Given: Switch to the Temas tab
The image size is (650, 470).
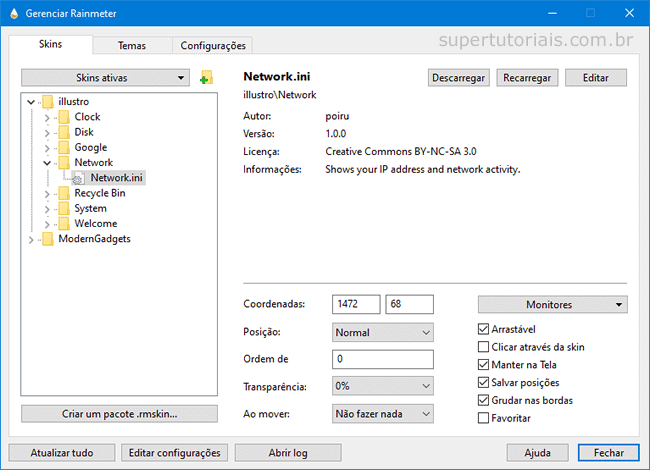Looking at the screenshot, I should (x=131, y=46).
